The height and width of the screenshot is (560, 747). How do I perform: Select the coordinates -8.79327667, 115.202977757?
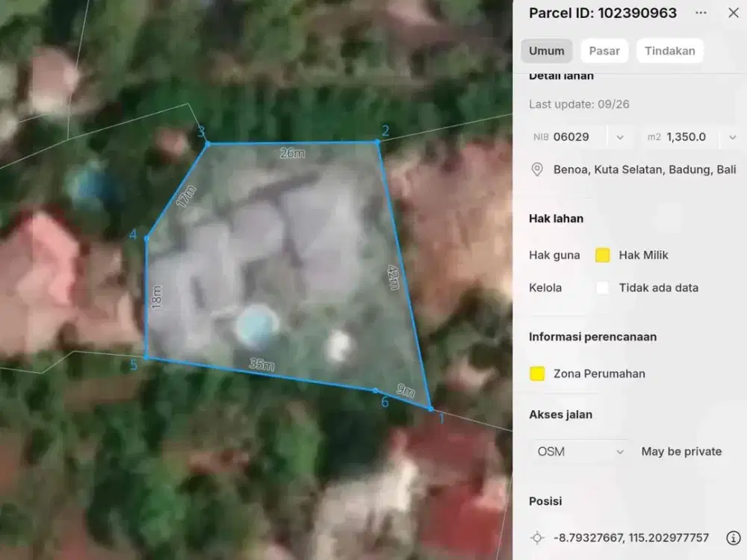(630, 538)
